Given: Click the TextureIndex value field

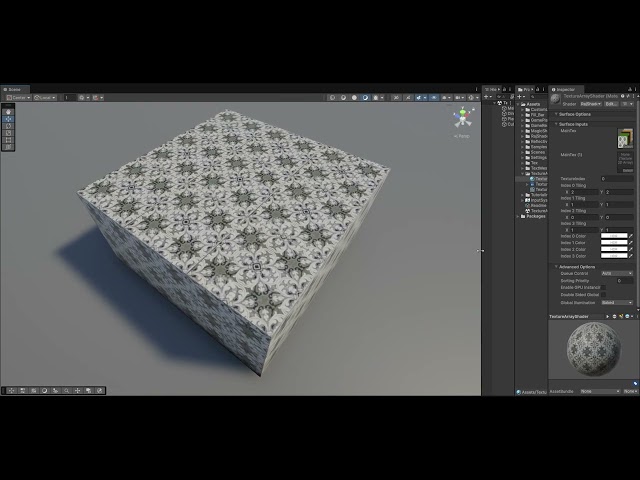Looking at the screenshot, I should [617, 179].
